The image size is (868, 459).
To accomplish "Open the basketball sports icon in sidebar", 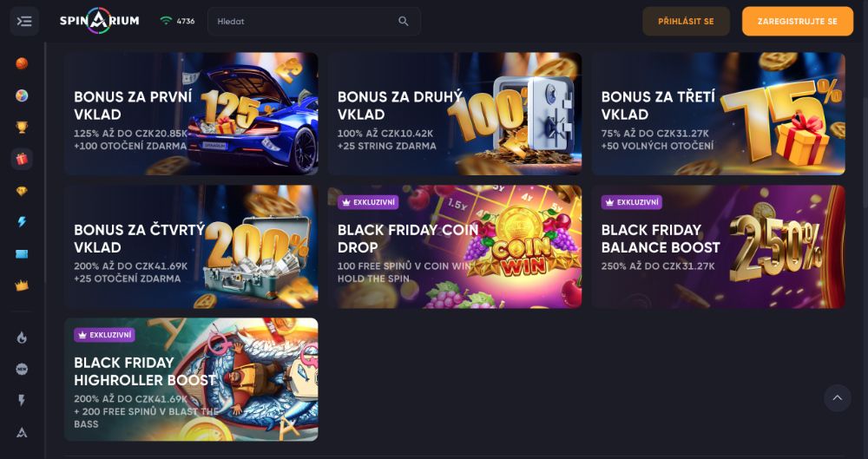I will pyautogui.click(x=23, y=63).
